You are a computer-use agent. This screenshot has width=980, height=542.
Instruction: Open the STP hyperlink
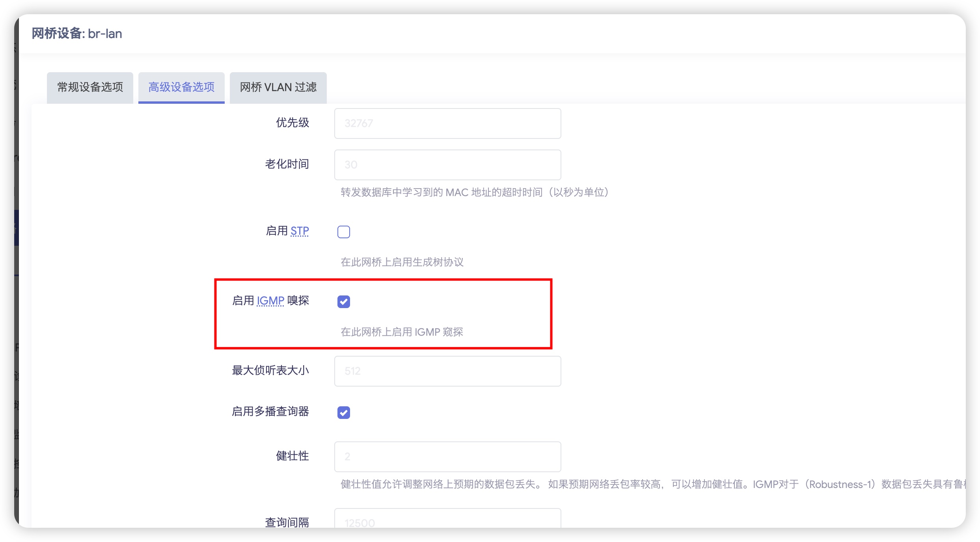300,231
